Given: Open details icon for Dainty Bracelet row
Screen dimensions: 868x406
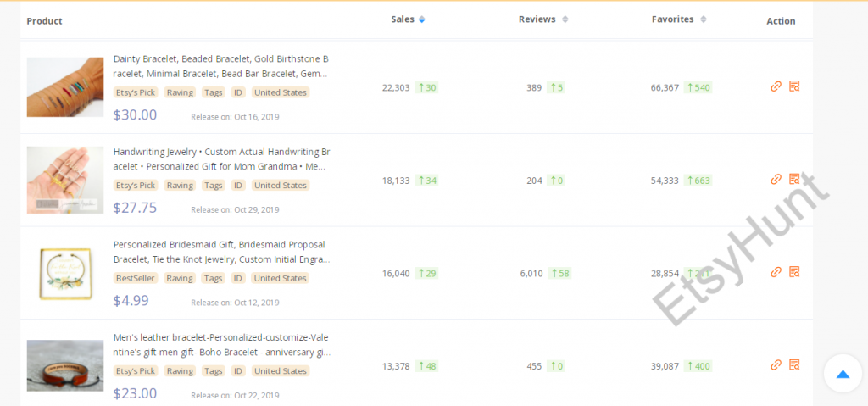Looking at the screenshot, I should (794, 86).
